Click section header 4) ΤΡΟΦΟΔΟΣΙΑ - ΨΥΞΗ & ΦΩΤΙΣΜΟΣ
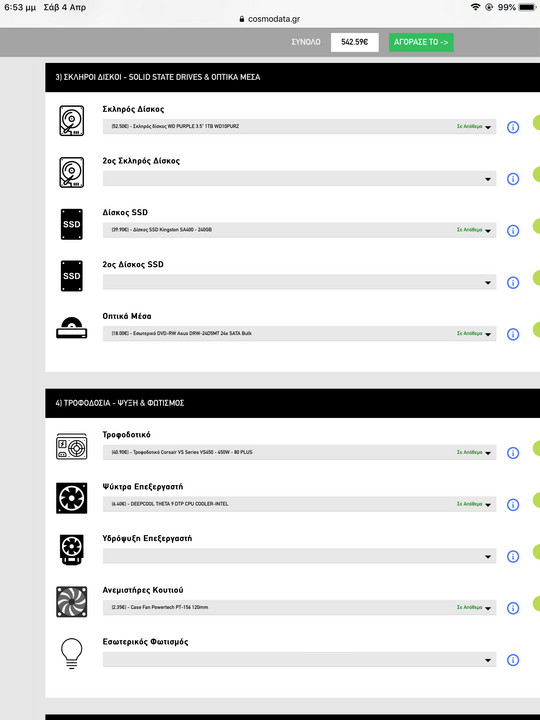540x720 pixels. point(292,403)
